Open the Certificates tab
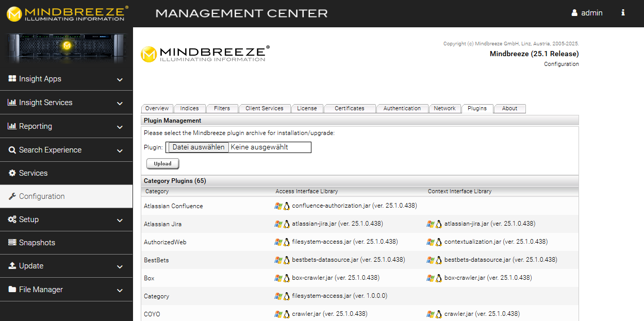The image size is (644, 321). coord(349,109)
